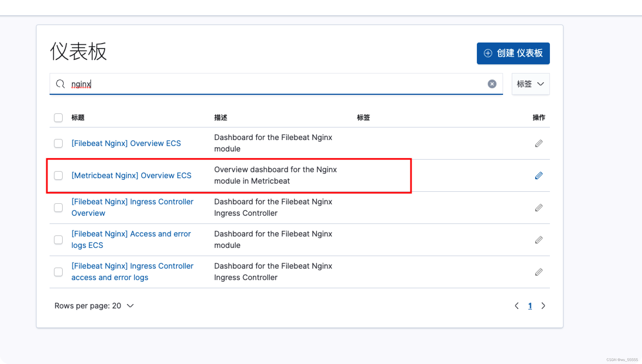Check the Filebeat Nginx Overview ECS row
642x364 pixels.
pyautogui.click(x=58, y=143)
